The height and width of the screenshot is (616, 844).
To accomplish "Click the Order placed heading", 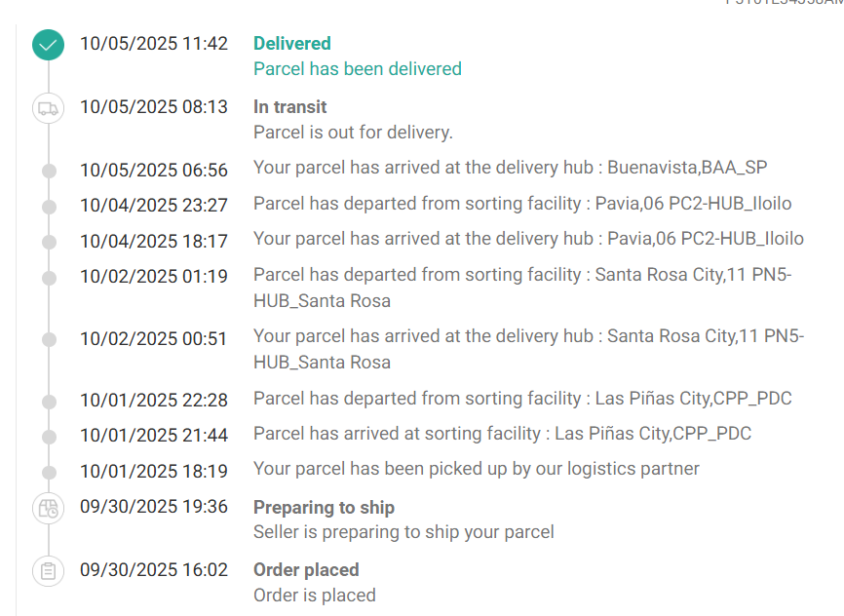I will 306,570.
